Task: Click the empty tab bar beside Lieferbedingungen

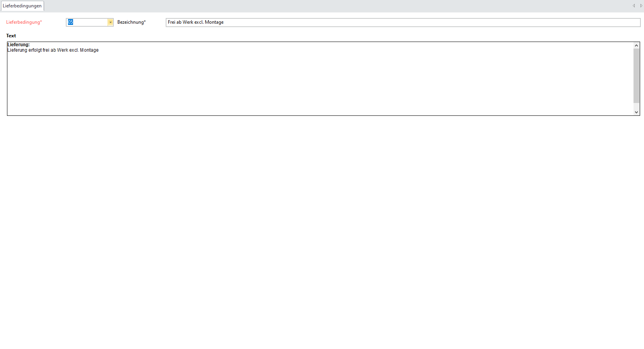Action: pyautogui.click(x=311, y=6)
